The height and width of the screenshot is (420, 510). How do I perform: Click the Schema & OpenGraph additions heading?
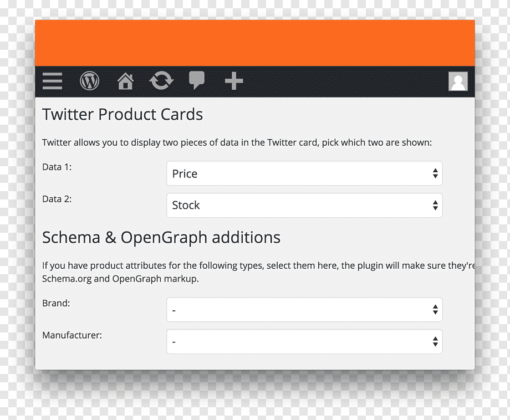161,238
